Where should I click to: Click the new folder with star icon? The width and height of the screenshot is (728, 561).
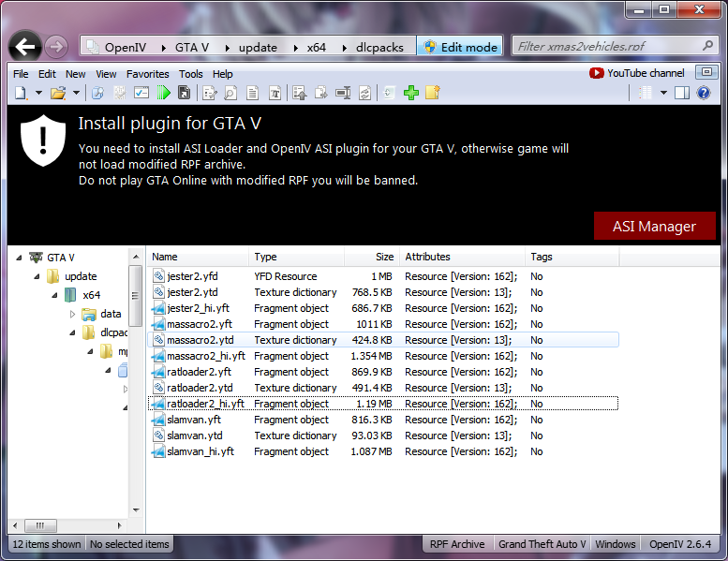[x=433, y=93]
